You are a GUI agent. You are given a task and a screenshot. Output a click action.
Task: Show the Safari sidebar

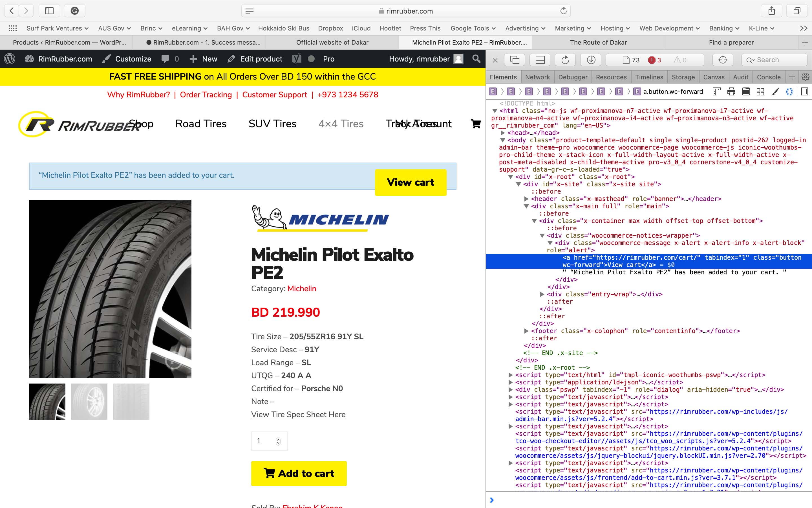(49, 11)
